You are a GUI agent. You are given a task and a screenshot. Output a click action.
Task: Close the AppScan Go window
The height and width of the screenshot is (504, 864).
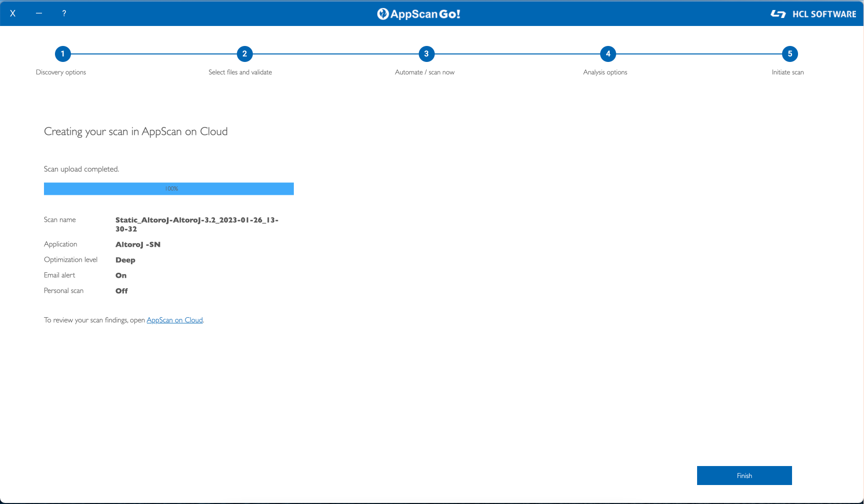(x=13, y=13)
